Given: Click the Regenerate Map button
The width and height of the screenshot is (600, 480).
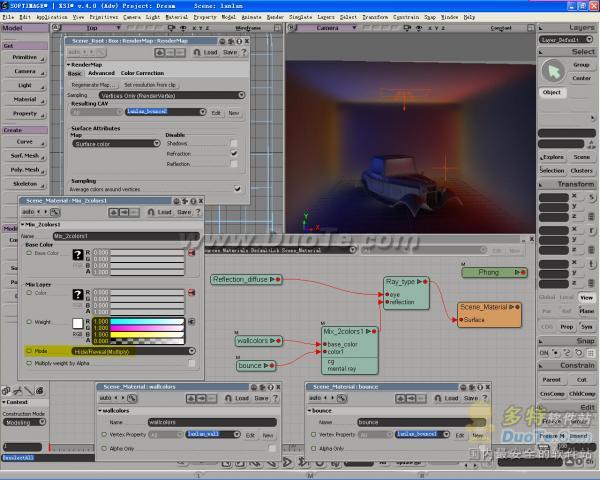Looking at the screenshot, I should [92, 84].
